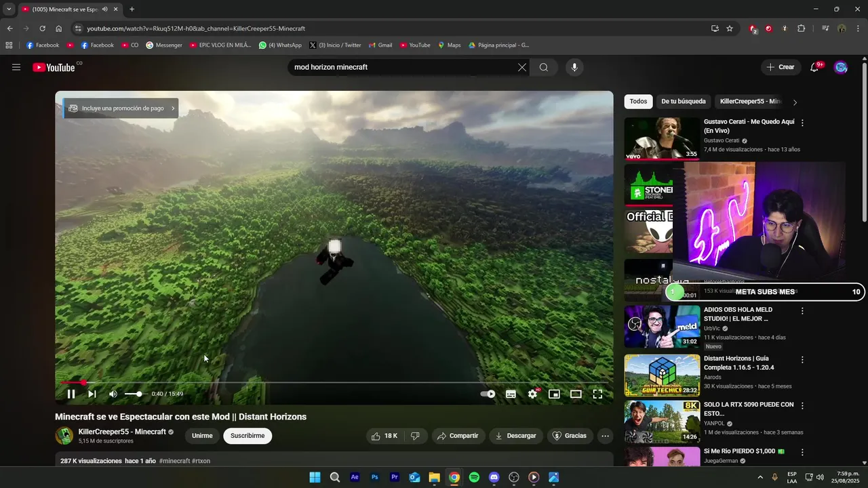The image size is (868, 488).
Task: Open YouTube notifications bell
Action: coord(815,67)
